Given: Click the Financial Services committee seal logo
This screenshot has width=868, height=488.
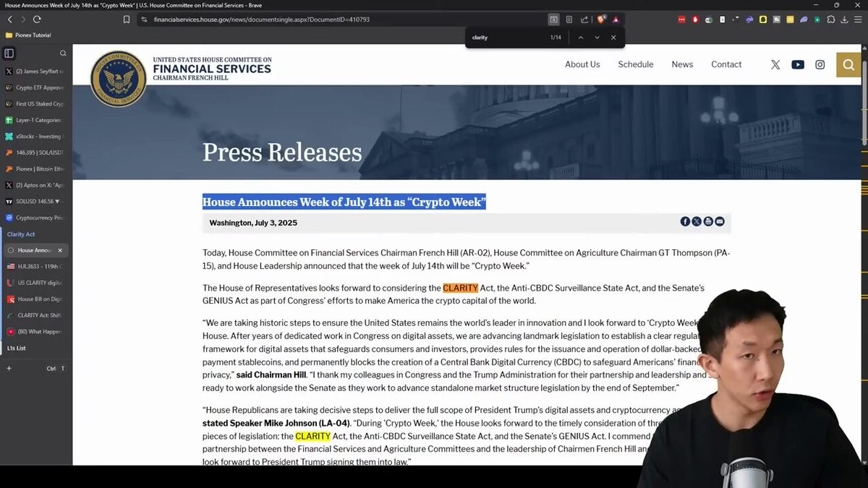Looking at the screenshot, I should click(x=118, y=78).
